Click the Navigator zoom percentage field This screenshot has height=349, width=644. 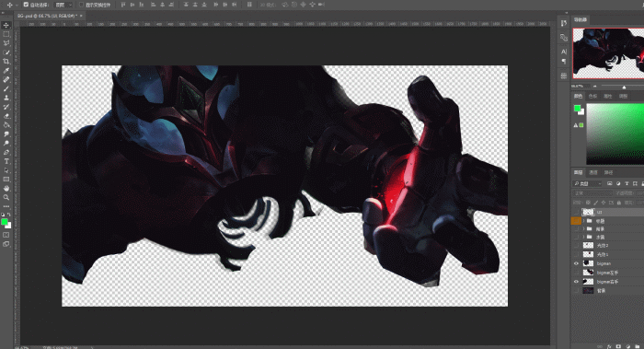coord(579,87)
